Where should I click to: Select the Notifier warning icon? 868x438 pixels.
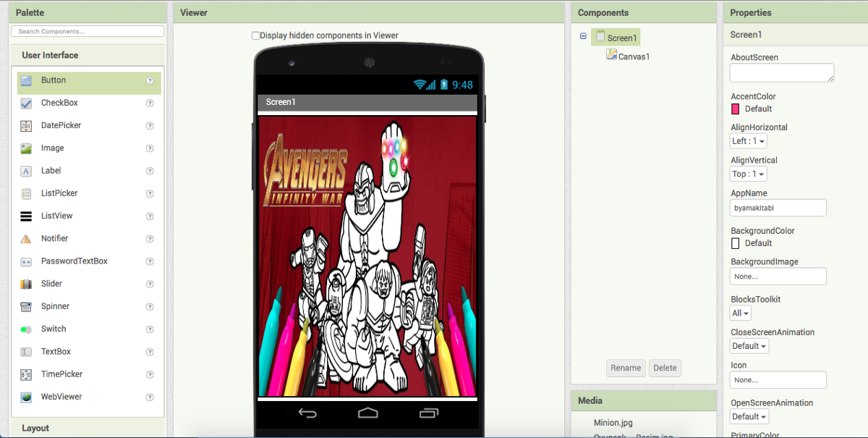[26, 239]
